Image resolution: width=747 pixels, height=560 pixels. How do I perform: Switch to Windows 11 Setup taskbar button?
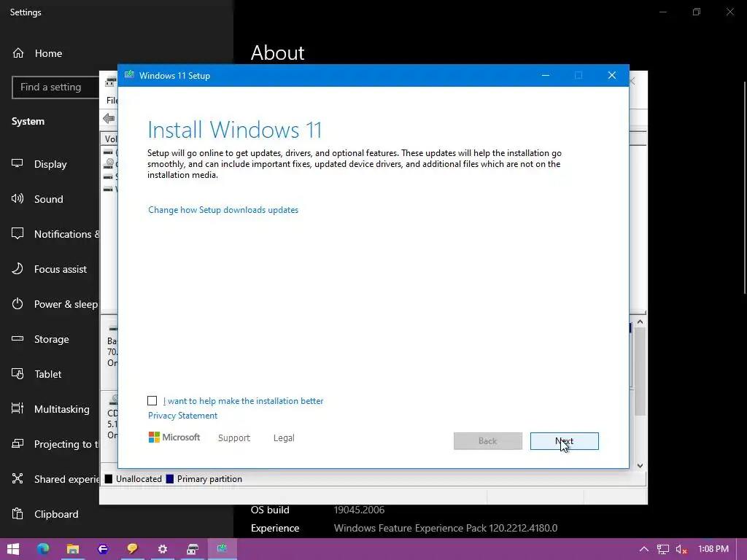pos(222,549)
